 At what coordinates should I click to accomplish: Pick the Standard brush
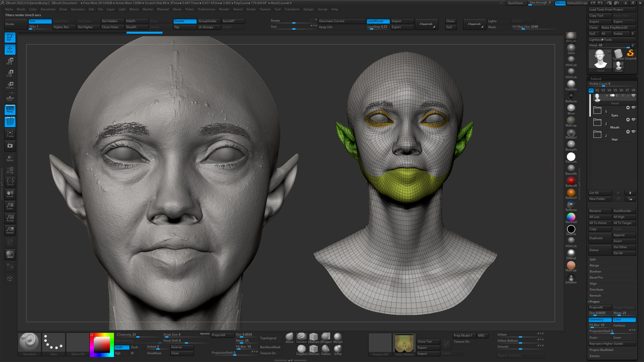pyautogui.click(x=29, y=342)
